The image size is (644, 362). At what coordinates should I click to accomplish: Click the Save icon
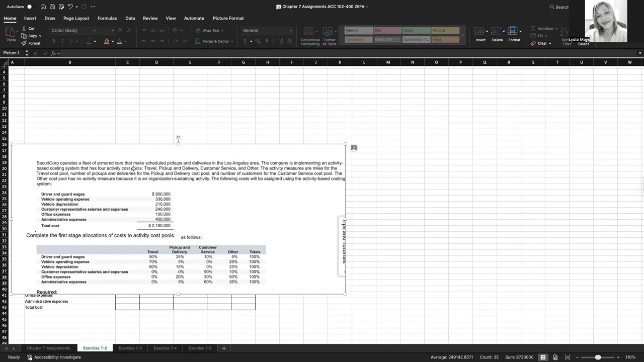52,7
